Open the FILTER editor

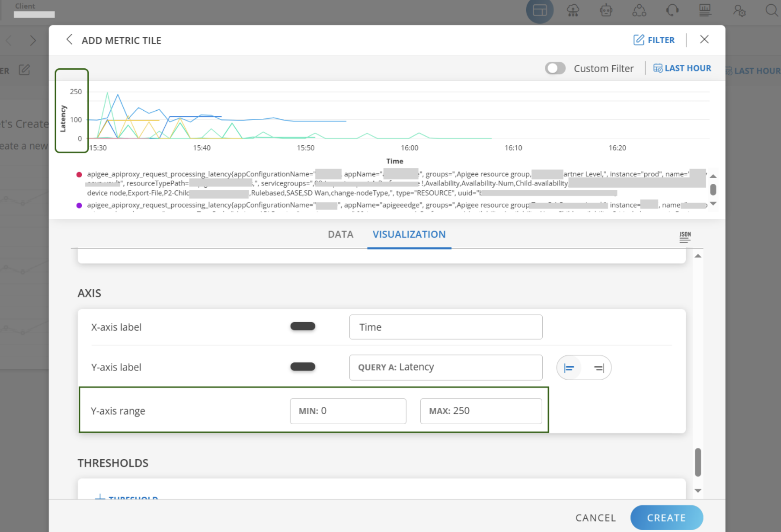point(654,40)
